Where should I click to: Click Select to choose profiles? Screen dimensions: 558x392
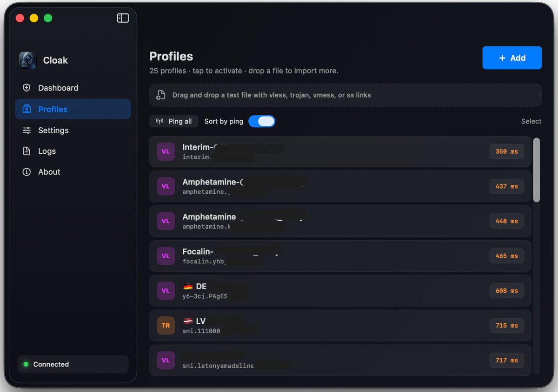pyautogui.click(x=531, y=121)
